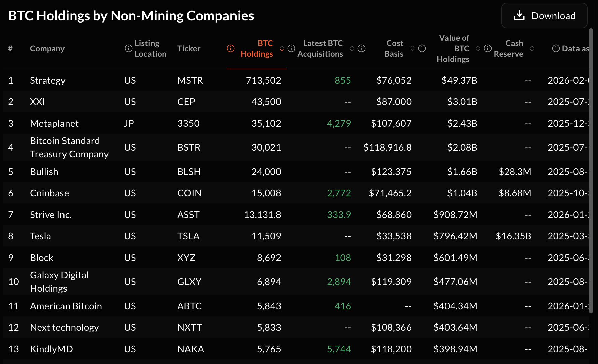
Task: Select the Metaplanet company name
Action: point(54,123)
